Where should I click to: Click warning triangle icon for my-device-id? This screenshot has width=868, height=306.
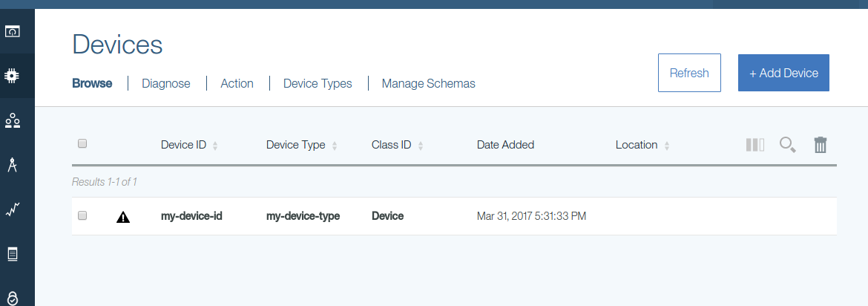click(x=123, y=217)
